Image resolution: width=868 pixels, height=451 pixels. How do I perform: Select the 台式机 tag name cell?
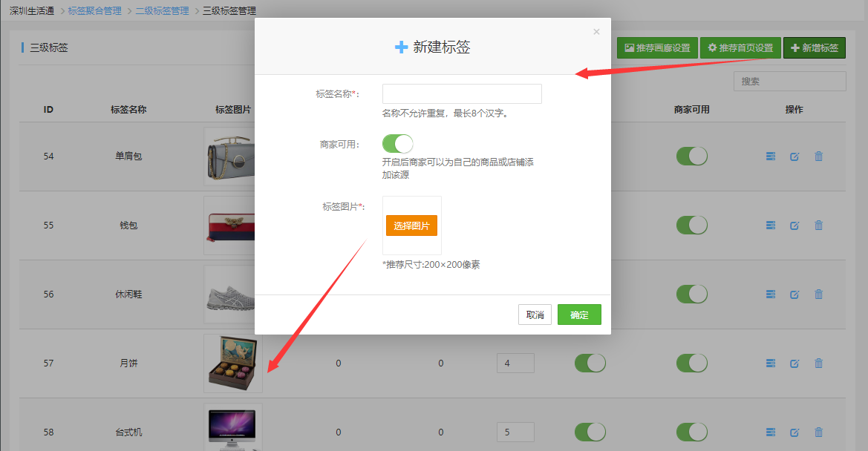[x=128, y=432]
